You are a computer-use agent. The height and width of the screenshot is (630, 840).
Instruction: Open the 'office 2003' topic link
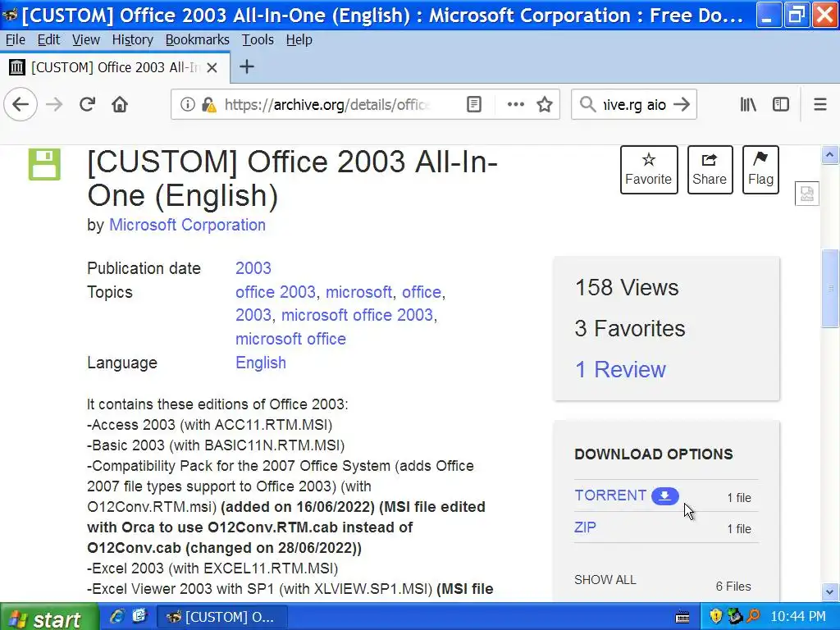pos(276,292)
